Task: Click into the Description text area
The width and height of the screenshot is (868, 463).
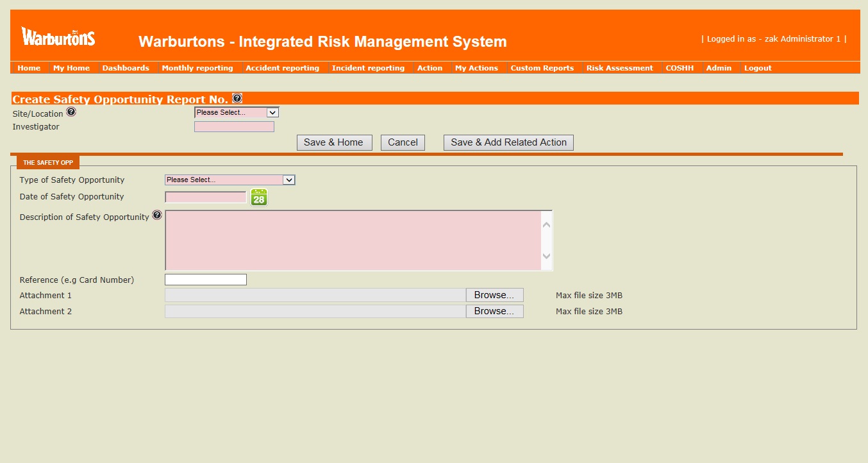Action: [x=353, y=240]
